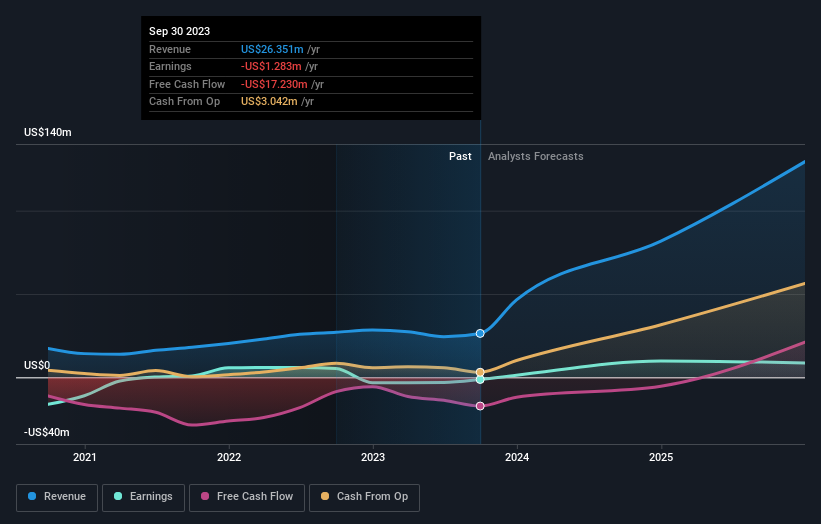
Task: Toggle the Earnings legend button
Action: [143, 497]
